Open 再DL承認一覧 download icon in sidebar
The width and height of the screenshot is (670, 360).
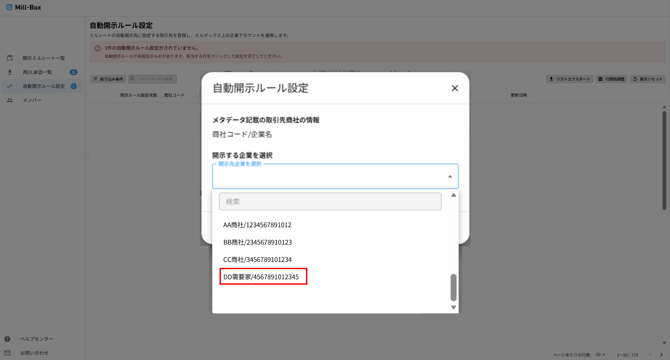pos(10,72)
